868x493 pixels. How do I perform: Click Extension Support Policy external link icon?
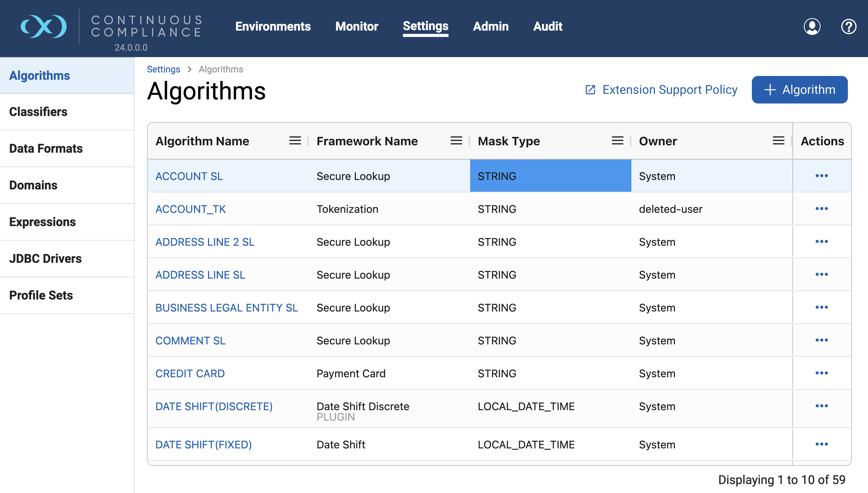(590, 90)
